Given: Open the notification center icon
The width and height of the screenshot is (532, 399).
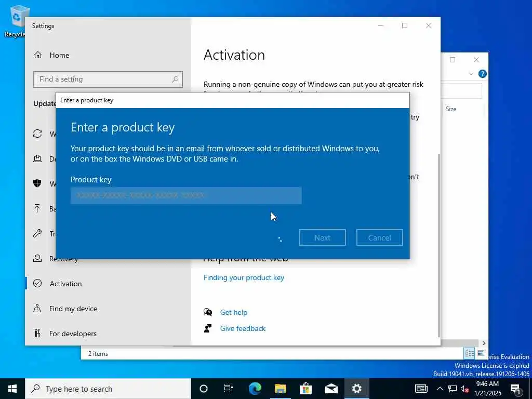Looking at the screenshot, I should point(516,389).
